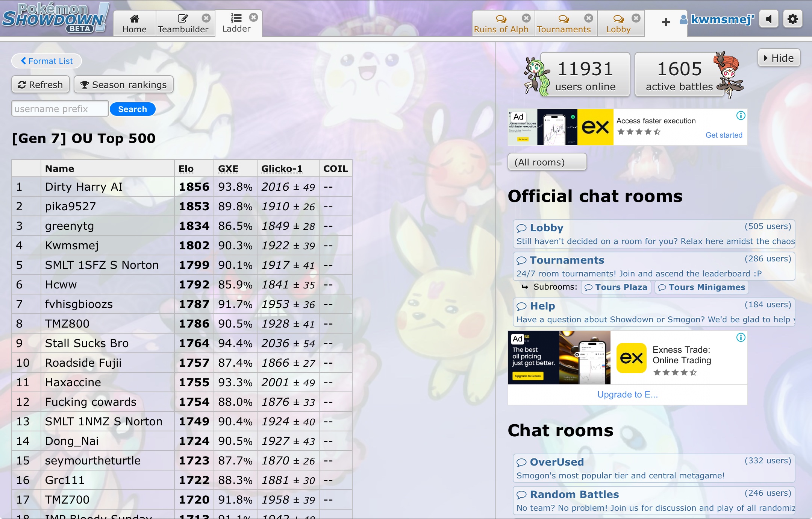Image resolution: width=812 pixels, height=519 pixels.
Task: Join the Random Battles chat room
Action: (654, 501)
